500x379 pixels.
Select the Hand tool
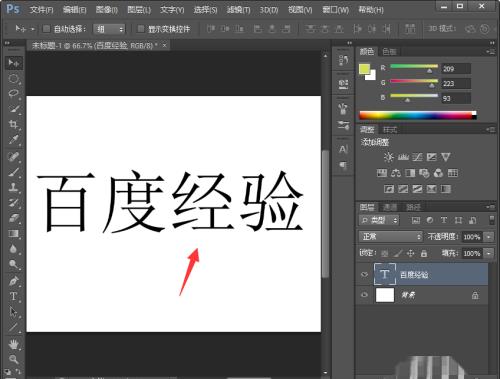click(13, 344)
